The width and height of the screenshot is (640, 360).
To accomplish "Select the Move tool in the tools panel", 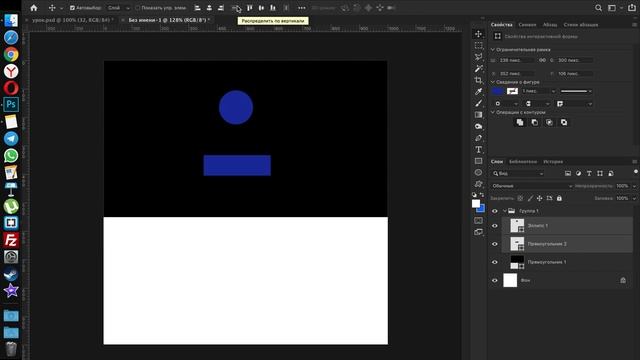I will [x=478, y=34].
